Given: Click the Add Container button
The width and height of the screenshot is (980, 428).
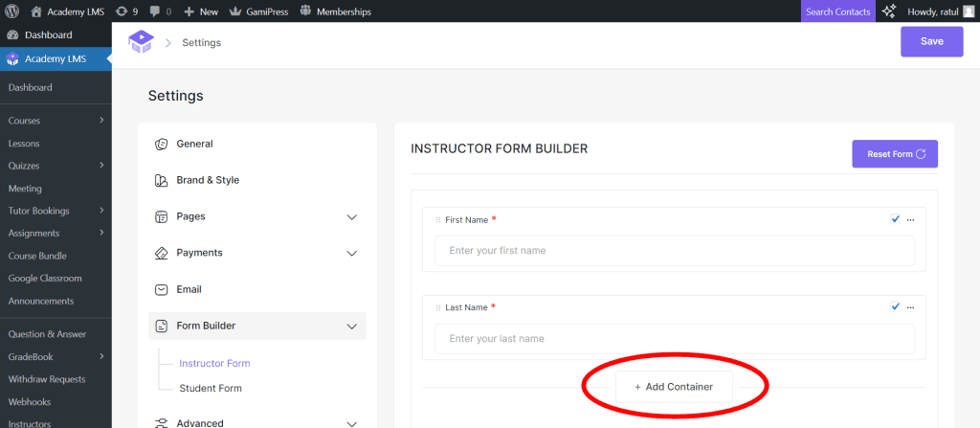Looking at the screenshot, I should (x=674, y=387).
